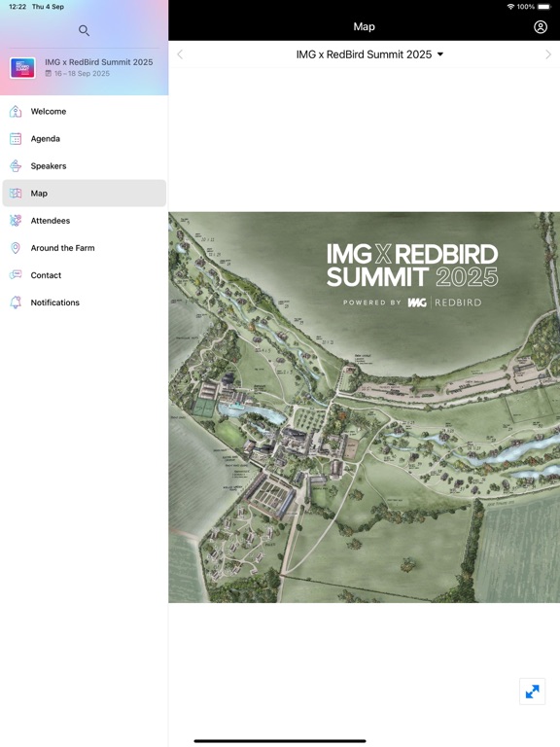
Task: Open the Attendees menu item
Action: 85,221
